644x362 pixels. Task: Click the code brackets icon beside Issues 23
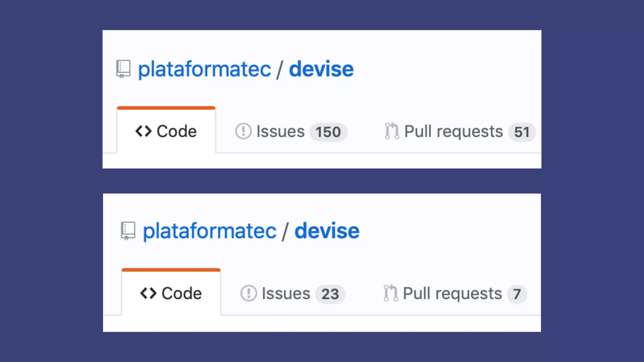[x=148, y=293]
